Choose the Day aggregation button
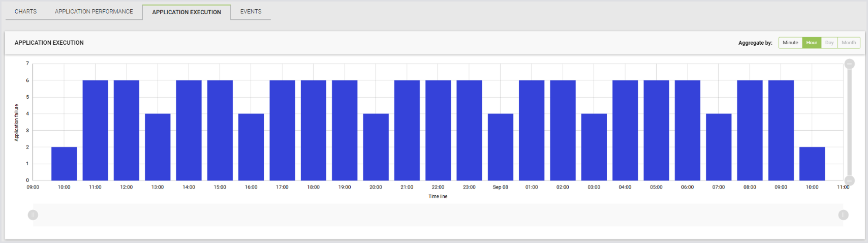The image size is (868, 243). (x=829, y=43)
